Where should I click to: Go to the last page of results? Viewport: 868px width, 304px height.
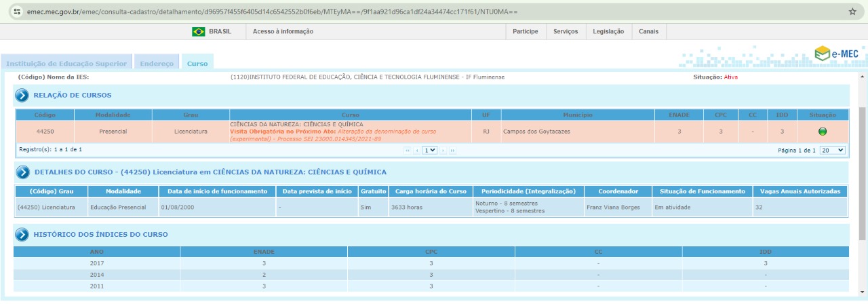(x=452, y=150)
